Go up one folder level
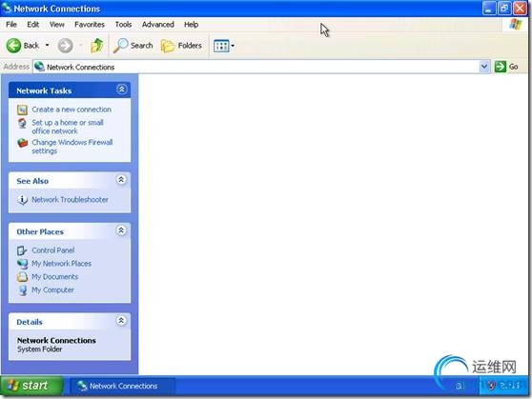532x399 pixels. 96,46
